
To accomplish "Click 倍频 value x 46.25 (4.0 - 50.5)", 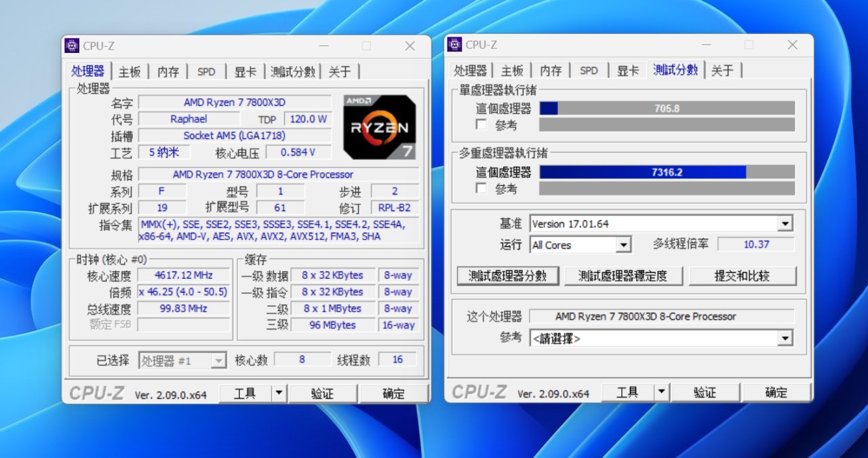I will point(184,292).
